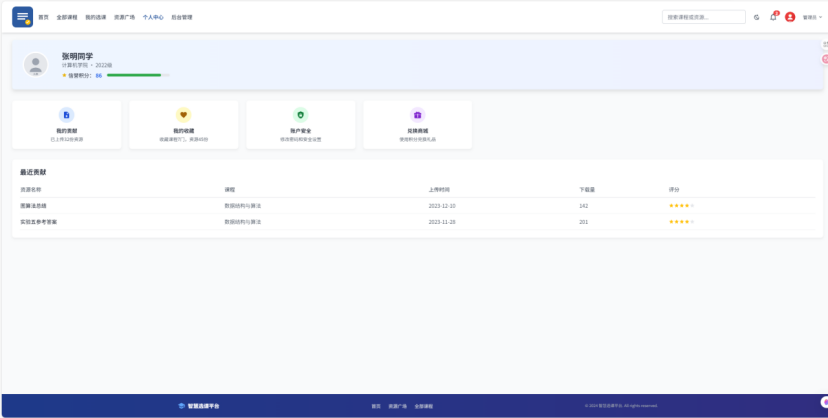828x418 pixels.
Task: Click the star rating of 图算法总结
Action: tap(682, 206)
